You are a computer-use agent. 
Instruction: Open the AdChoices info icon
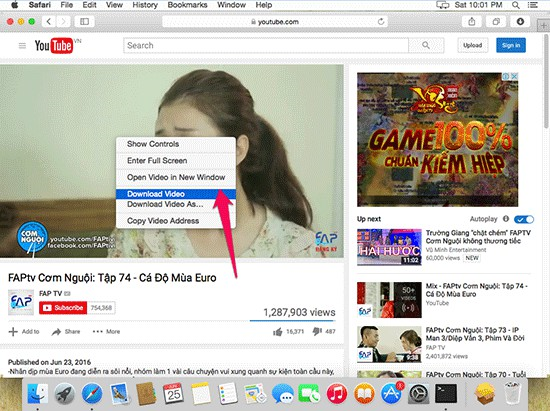pos(506,76)
